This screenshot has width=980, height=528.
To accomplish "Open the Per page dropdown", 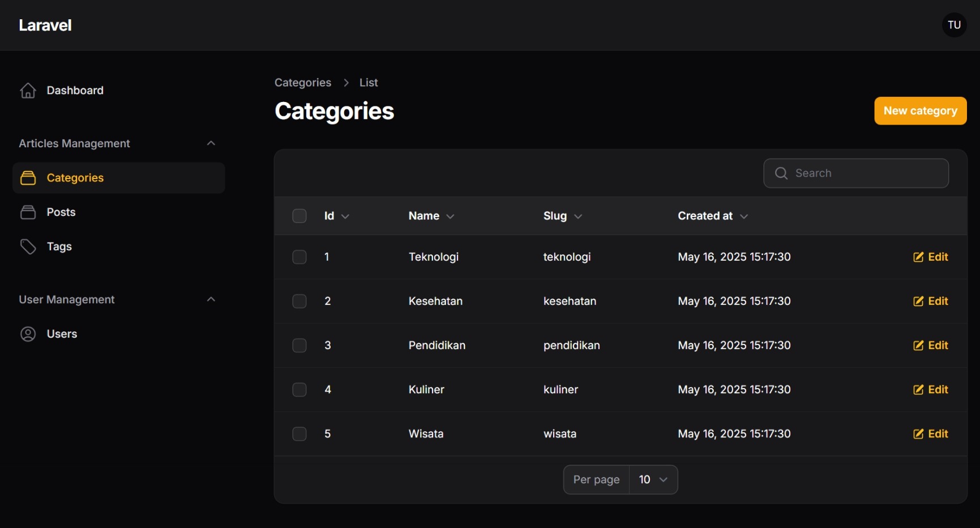I will tap(653, 480).
